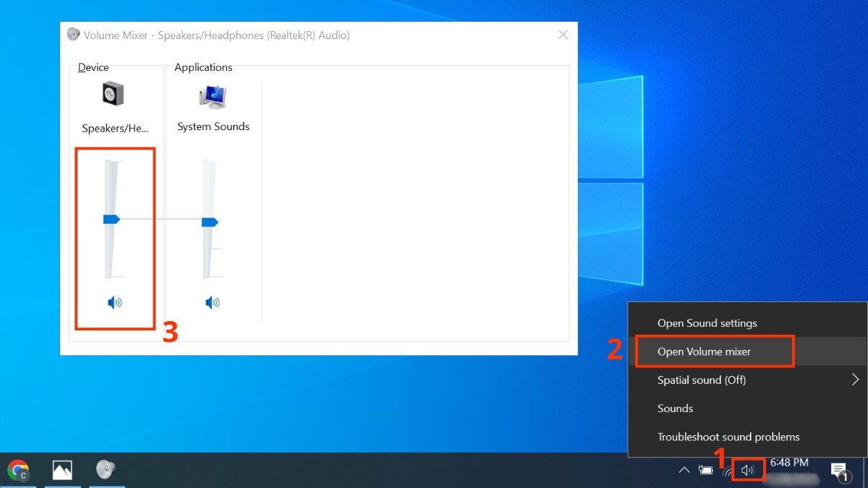Click the Wi-Fi icon in system tray
The height and width of the screenshot is (488, 868).
pyautogui.click(x=728, y=471)
